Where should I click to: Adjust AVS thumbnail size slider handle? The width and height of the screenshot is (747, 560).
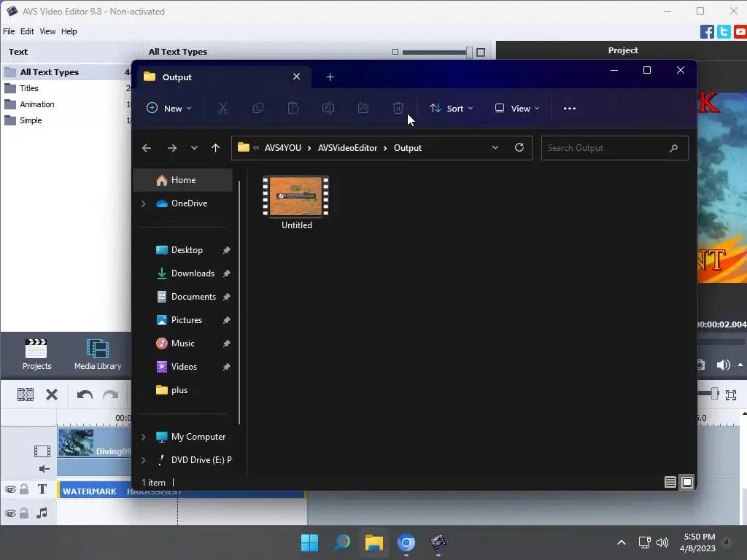tap(469, 52)
